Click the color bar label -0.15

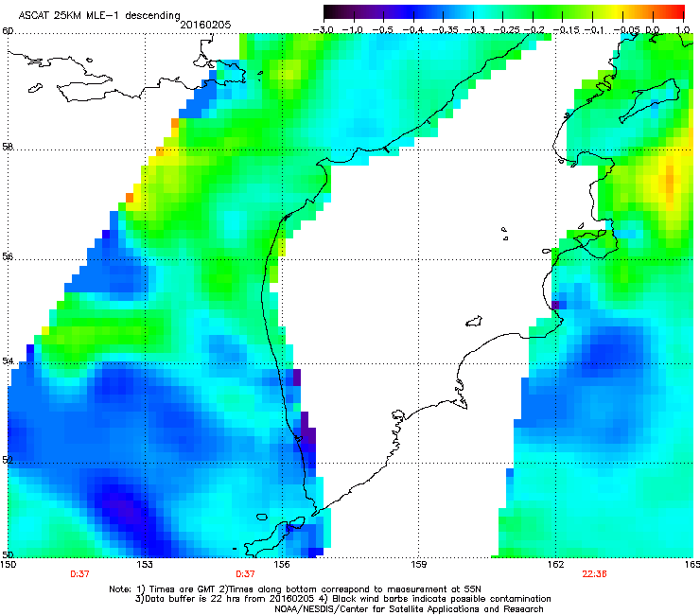tap(566, 30)
